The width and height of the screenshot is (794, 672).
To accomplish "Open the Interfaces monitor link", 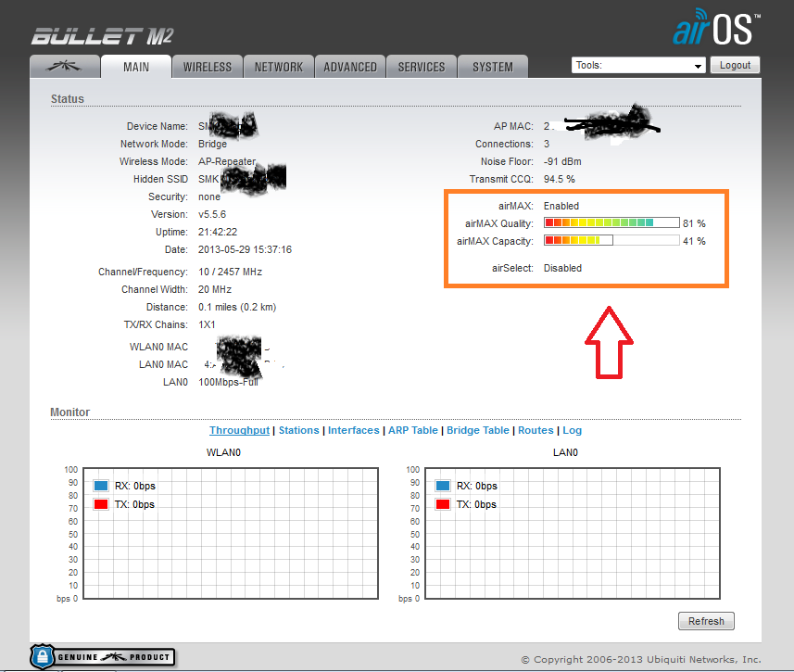I will [x=353, y=430].
